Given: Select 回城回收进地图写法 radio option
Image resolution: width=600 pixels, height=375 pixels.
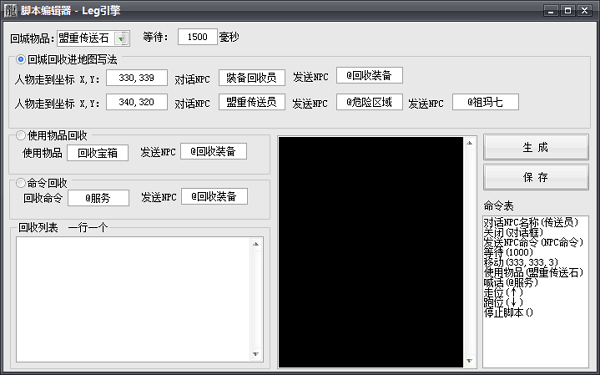Looking at the screenshot, I should coord(21,60).
